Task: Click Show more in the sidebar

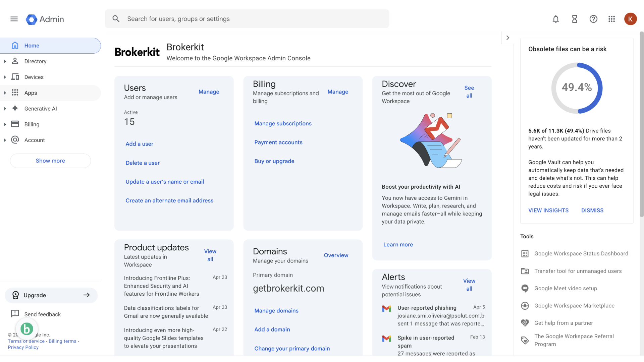Action: pos(50,161)
